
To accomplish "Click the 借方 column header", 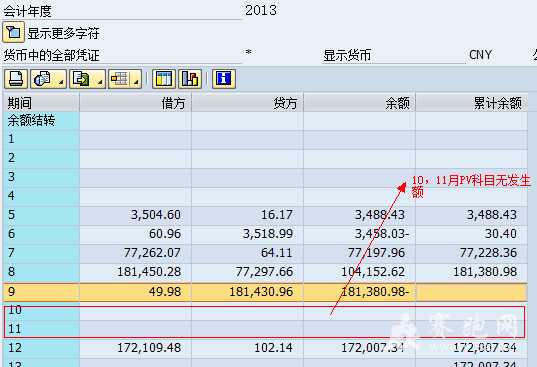I will (136, 103).
